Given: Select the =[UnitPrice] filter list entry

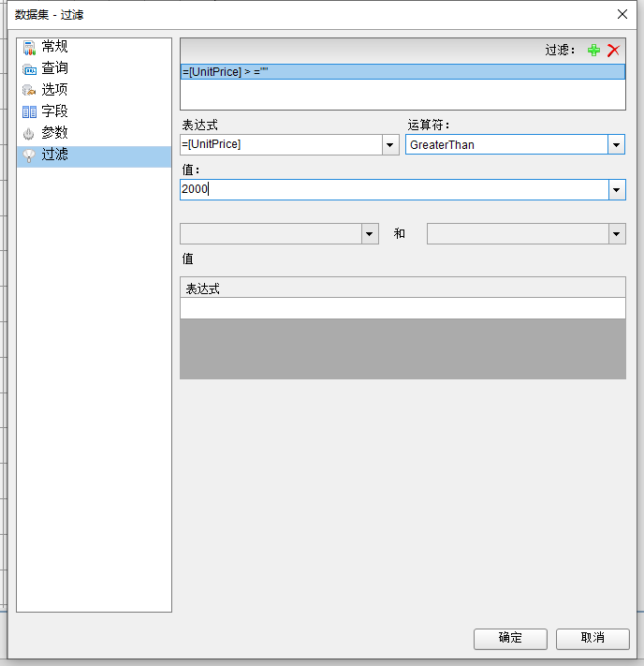Looking at the screenshot, I should pyautogui.click(x=402, y=72).
